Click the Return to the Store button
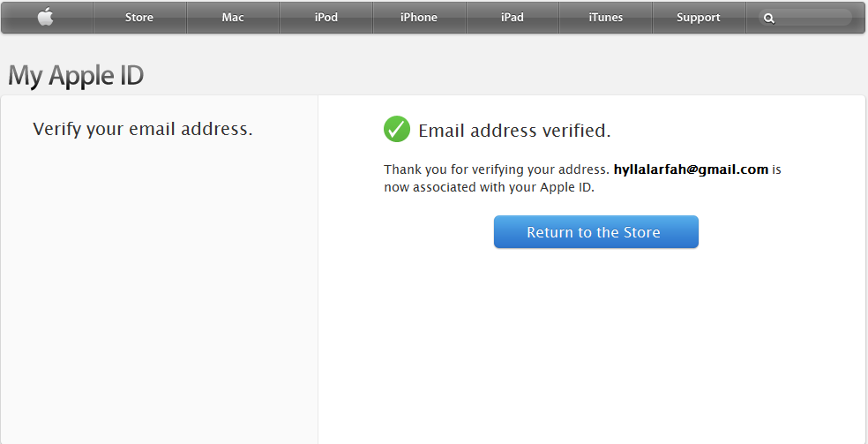This screenshot has width=868, height=444. tap(596, 232)
